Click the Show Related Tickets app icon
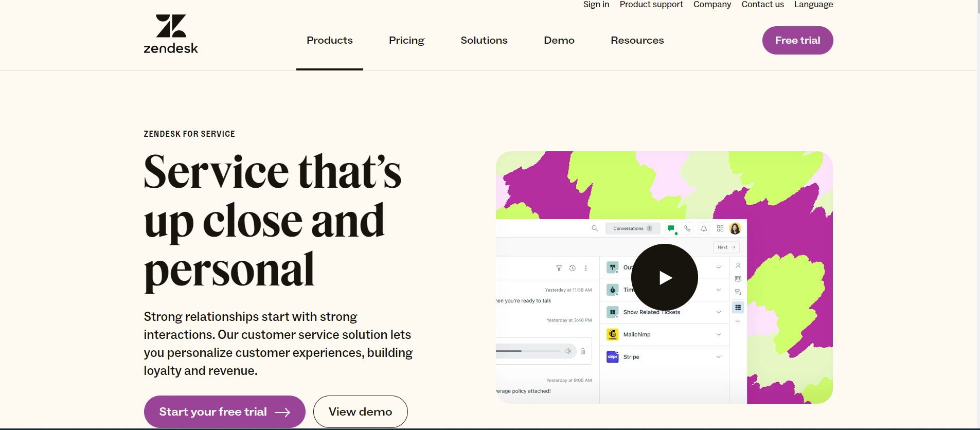The height and width of the screenshot is (430, 980). tap(613, 312)
